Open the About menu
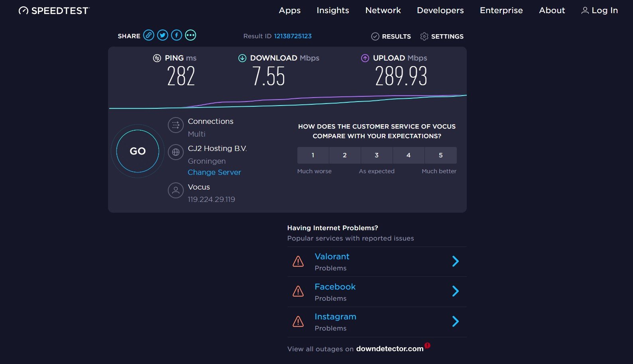633x364 pixels. point(552,10)
